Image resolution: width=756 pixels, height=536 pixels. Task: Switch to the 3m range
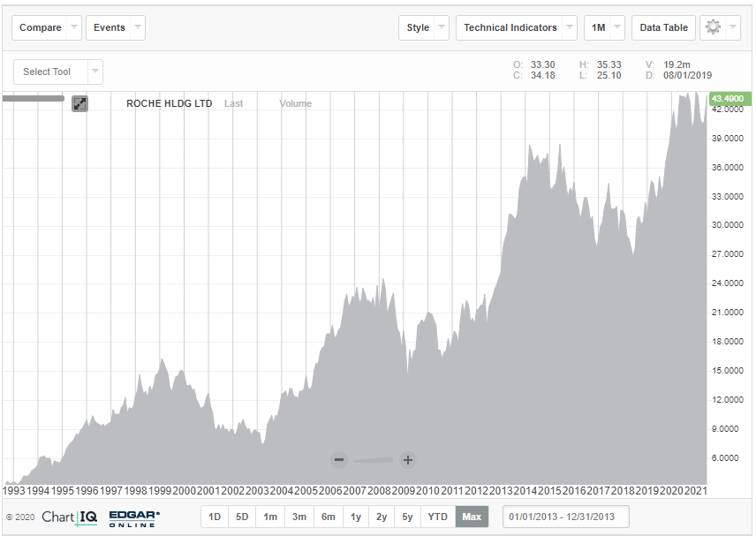299,517
